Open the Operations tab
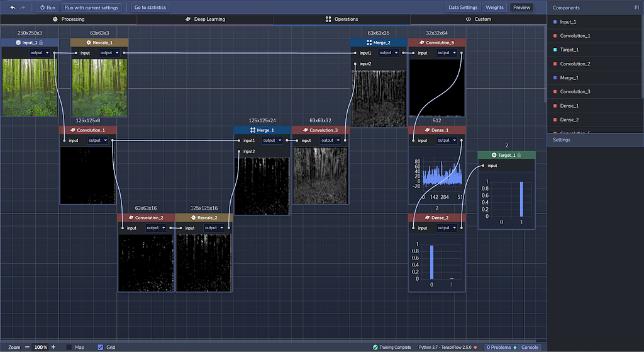Viewport: 644px width, 352px height. [x=341, y=20]
